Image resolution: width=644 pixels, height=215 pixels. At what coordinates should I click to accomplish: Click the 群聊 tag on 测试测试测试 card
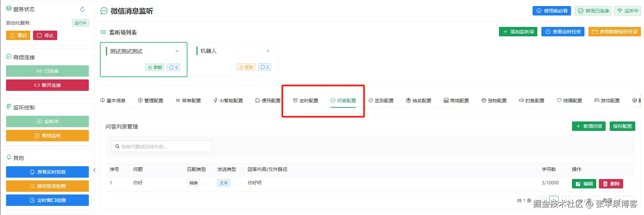155,67
